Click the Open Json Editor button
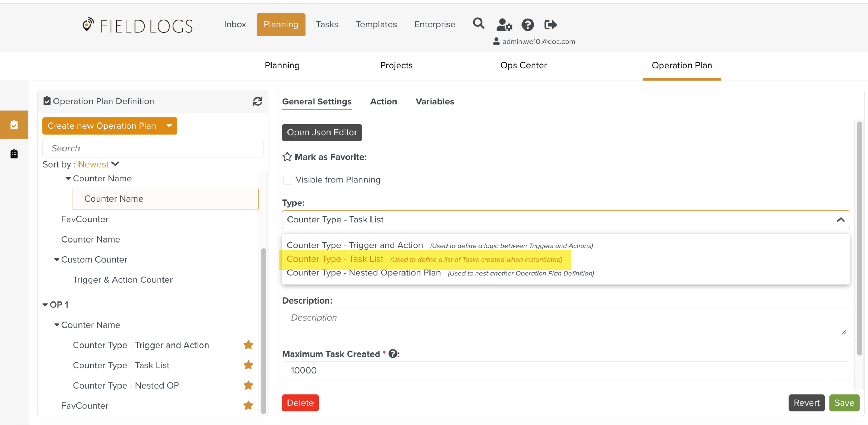This screenshot has height=425, width=868. 322,132
